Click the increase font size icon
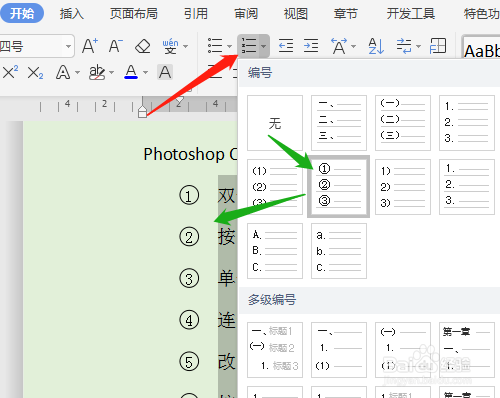The width and height of the screenshot is (500, 398). [90, 46]
